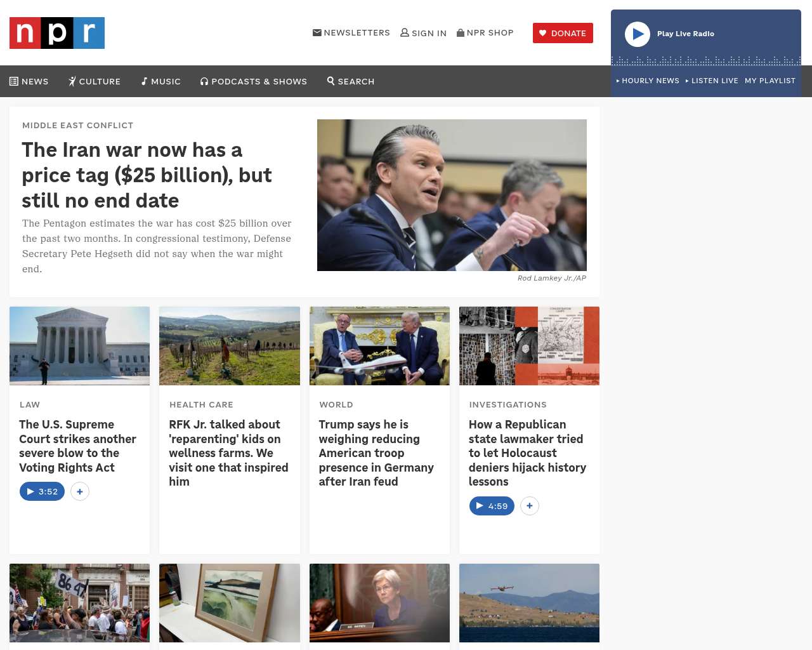Play the 4:59 Holocaust investigation audio
The image size is (812, 650).
(x=492, y=506)
